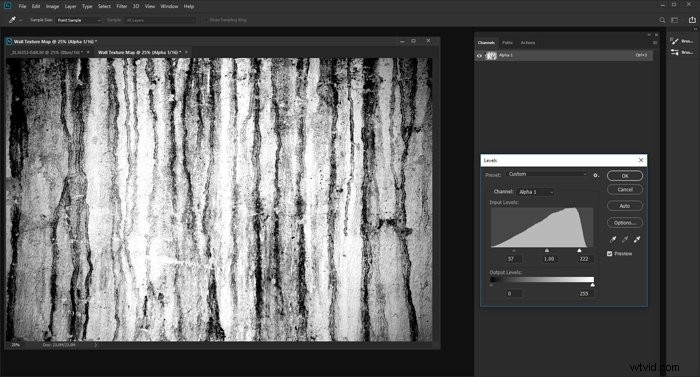Close the first document tab
Viewport: 700px width, 377px height.
88,52
